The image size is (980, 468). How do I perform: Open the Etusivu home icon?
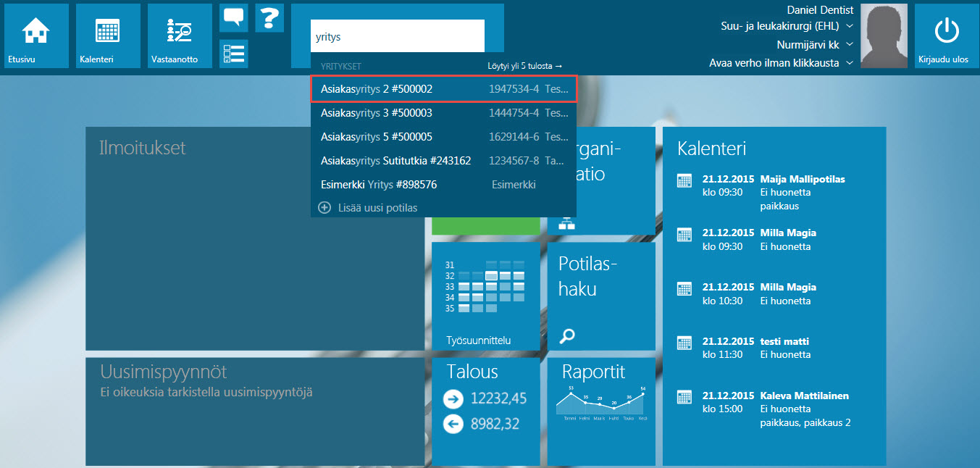[x=35, y=32]
